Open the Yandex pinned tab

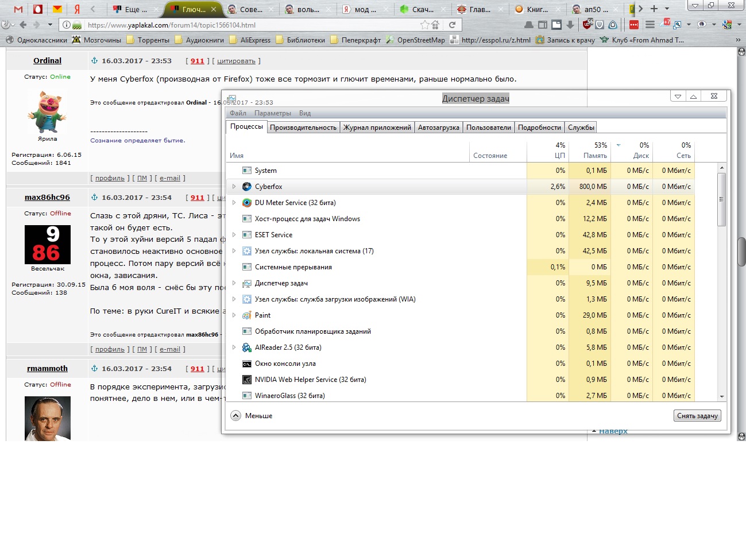pyautogui.click(x=77, y=9)
